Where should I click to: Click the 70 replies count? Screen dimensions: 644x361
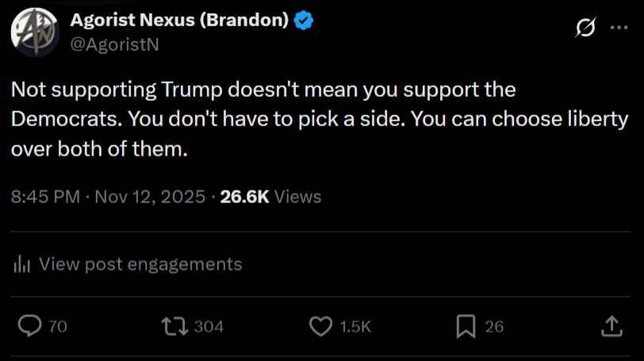(58, 326)
